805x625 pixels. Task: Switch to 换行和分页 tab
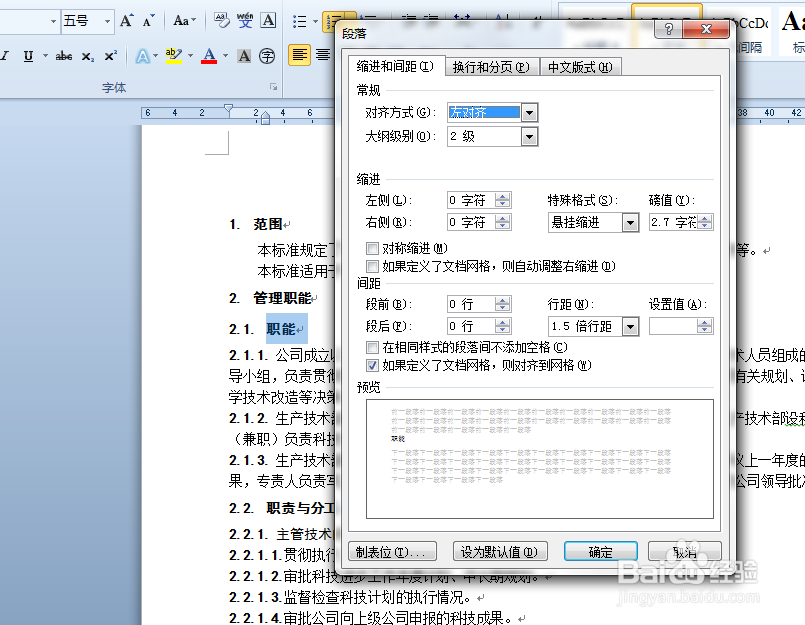pos(491,67)
